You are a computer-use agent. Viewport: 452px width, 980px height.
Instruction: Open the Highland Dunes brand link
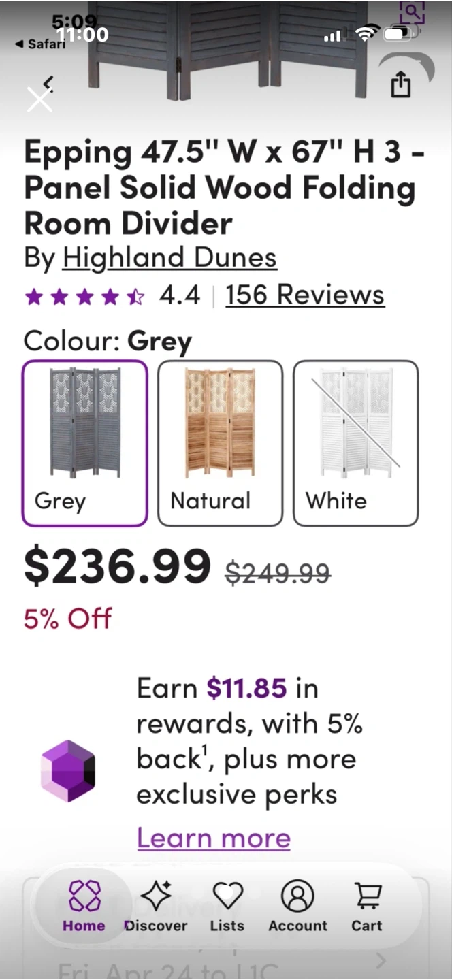click(169, 258)
